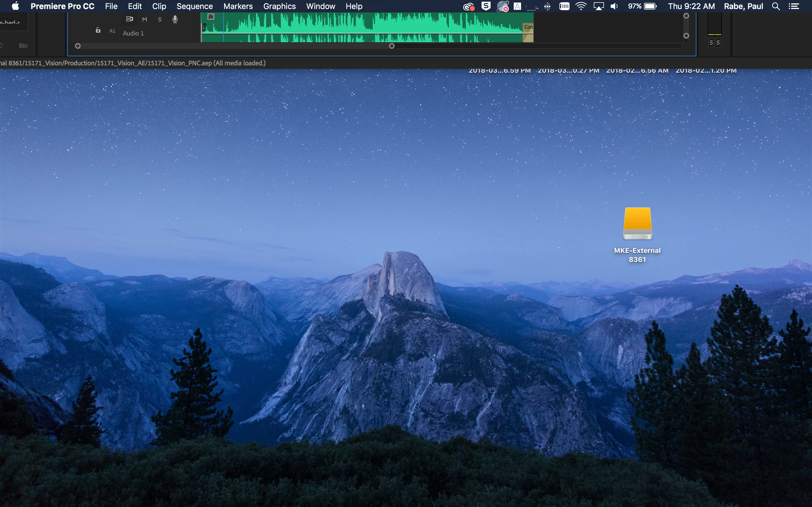Select the MKE-External 8361 drive icon

637,224
